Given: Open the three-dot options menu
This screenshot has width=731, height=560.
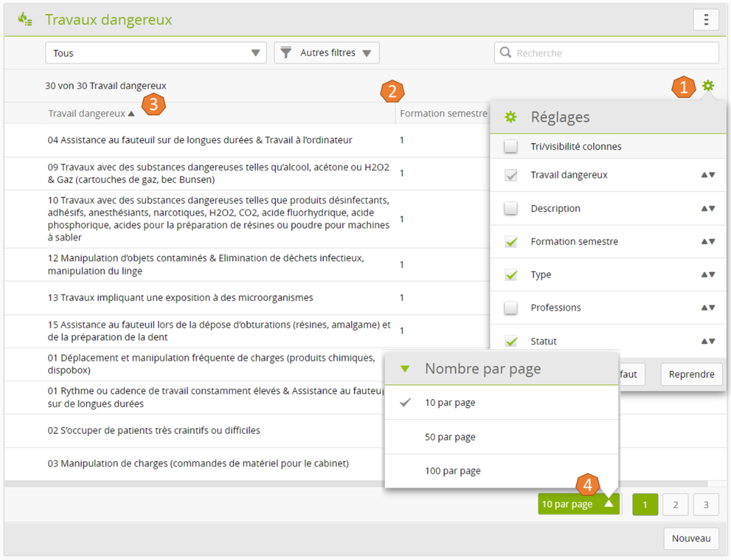Looking at the screenshot, I should click(705, 20).
